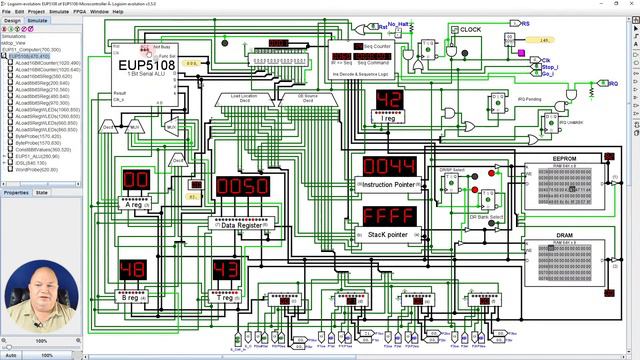Open the Project menu

click(x=36, y=11)
